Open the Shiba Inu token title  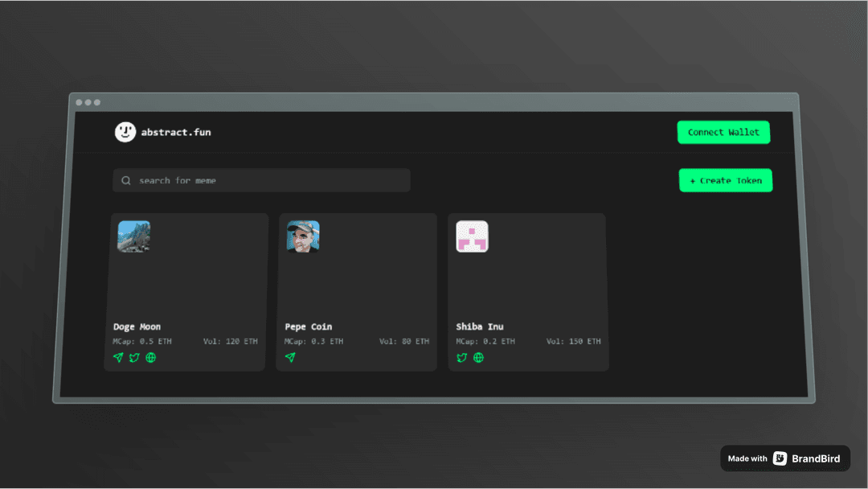[480, 327]
